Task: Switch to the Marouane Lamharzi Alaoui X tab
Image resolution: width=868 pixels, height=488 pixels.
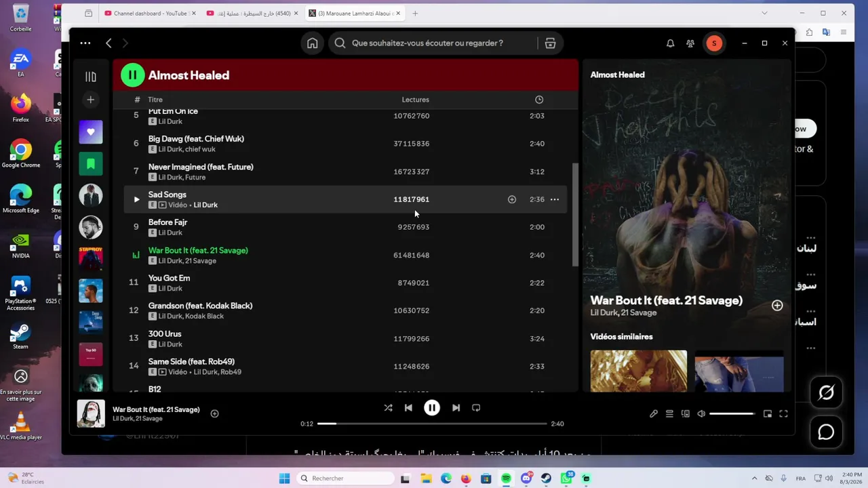Action: pyautogui.click(x=356, y=13)
